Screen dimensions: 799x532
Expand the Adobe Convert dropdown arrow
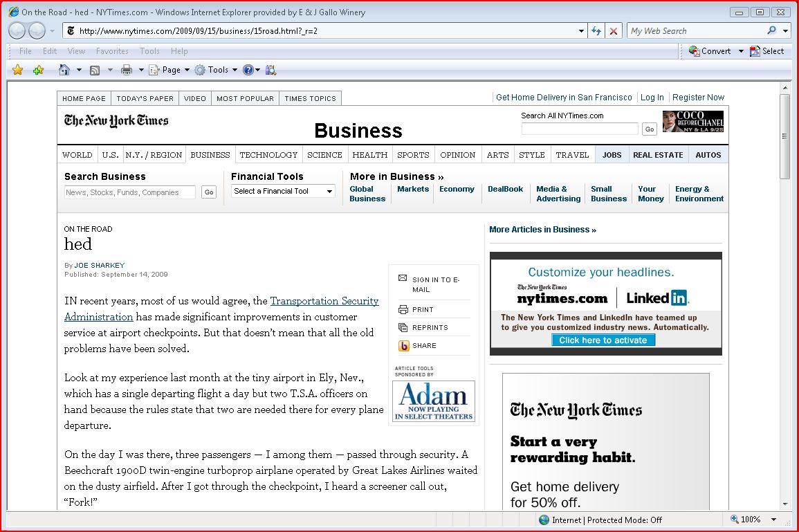(x=741, y=51)
